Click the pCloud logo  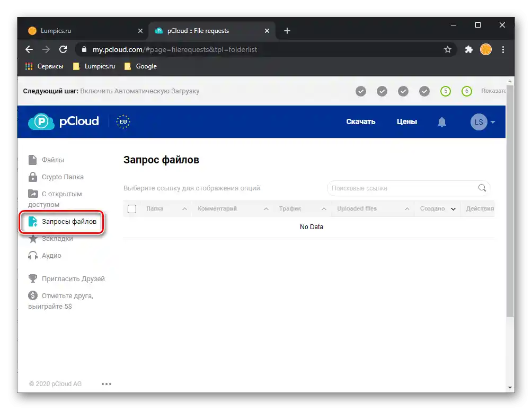(64, 121)
